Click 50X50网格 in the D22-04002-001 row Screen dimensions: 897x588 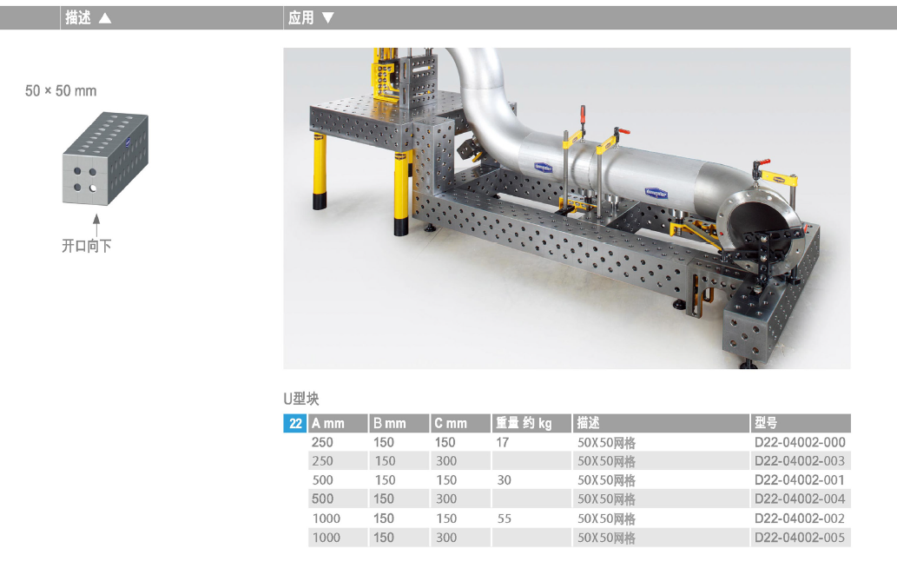click(x=606, y=480)
